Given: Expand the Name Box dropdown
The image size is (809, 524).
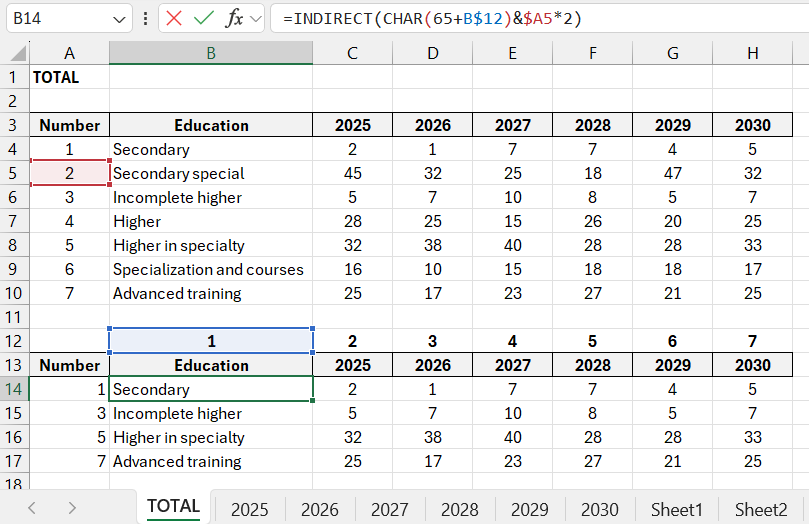Looking at the screenshot, I should (120, 18).
